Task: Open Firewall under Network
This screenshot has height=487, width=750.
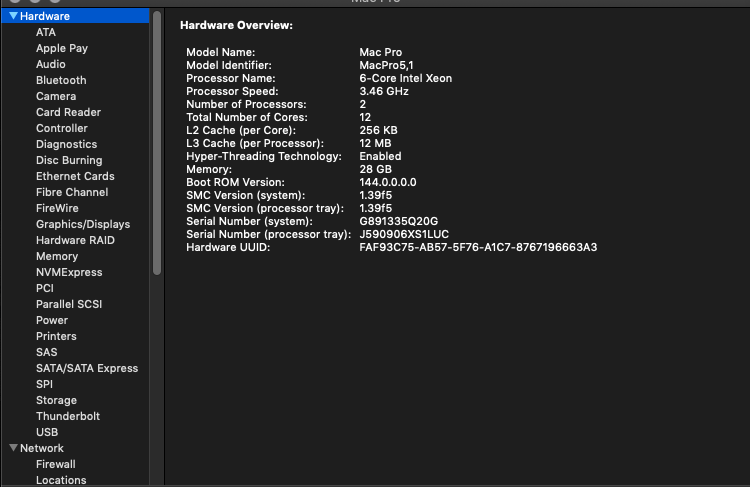Action: [x=55, y=464]
